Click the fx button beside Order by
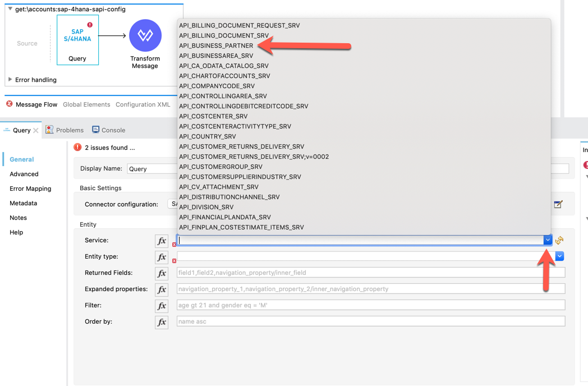588x386 pixels. point(162,322)
